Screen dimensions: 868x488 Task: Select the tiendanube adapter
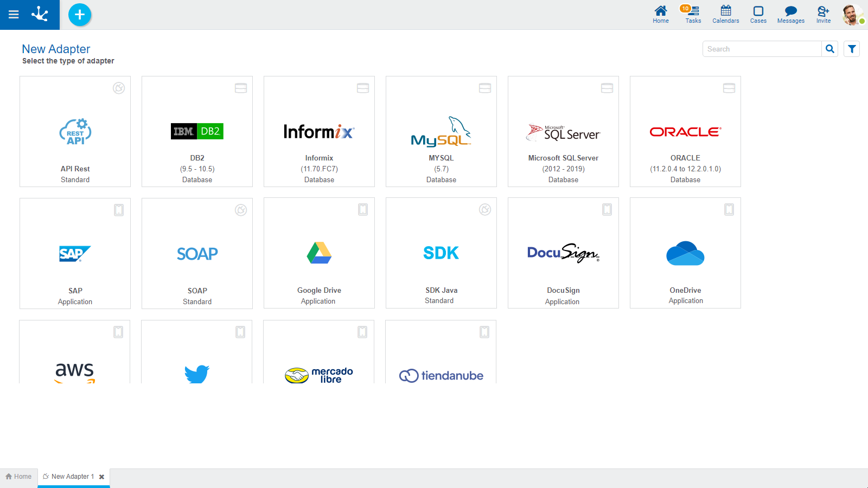[441, 352]
